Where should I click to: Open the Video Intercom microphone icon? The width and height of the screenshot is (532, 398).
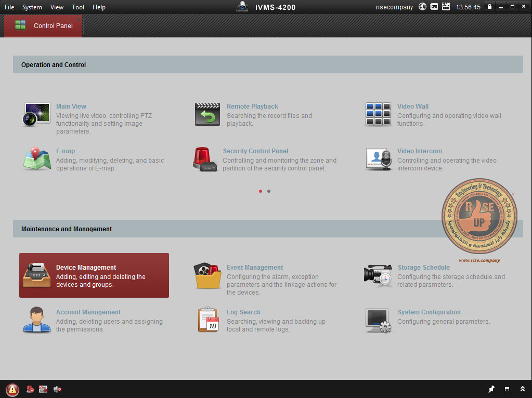(x=379, y=159)
